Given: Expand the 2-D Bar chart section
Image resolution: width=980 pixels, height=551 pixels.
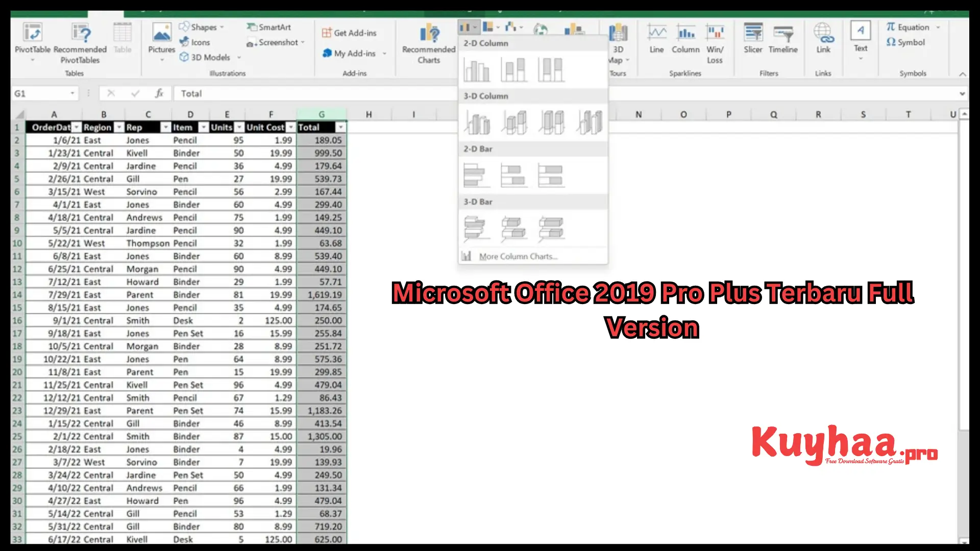Looking at the screenshot, I should pyautogui.click(x=479, y=148).
